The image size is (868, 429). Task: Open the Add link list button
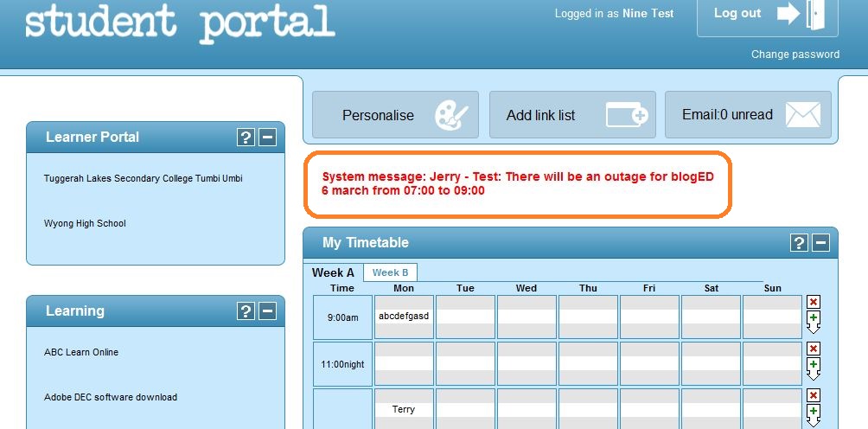(x=572, y=115)
